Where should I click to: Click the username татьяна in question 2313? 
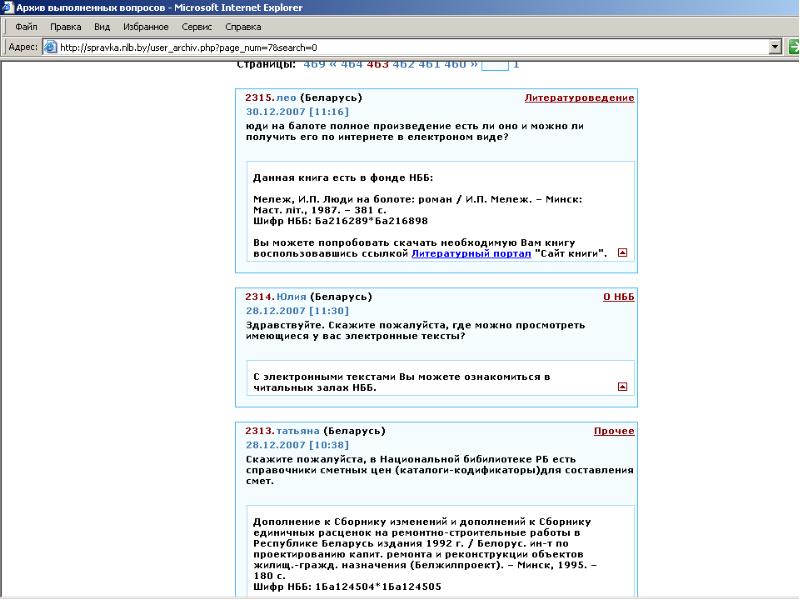coord(297,430)
